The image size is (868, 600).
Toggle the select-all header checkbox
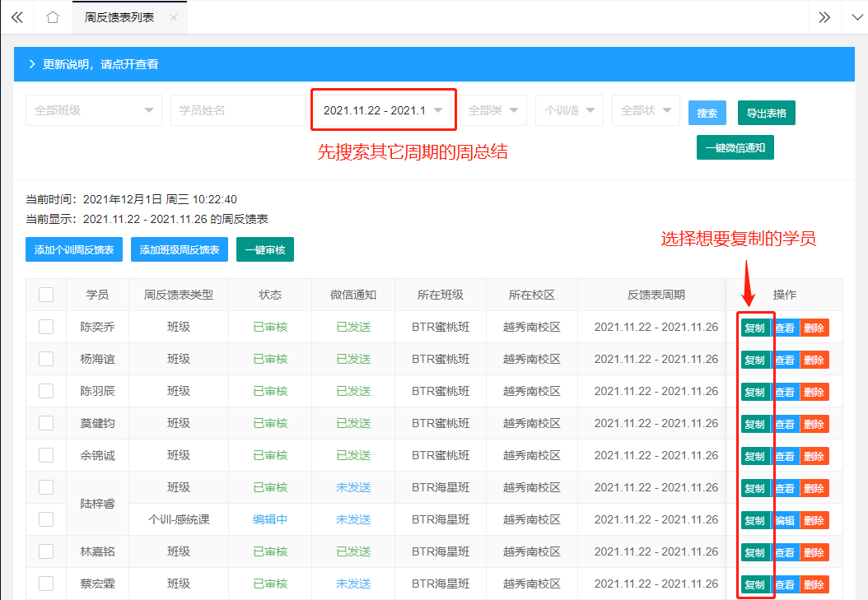(46, 295)
